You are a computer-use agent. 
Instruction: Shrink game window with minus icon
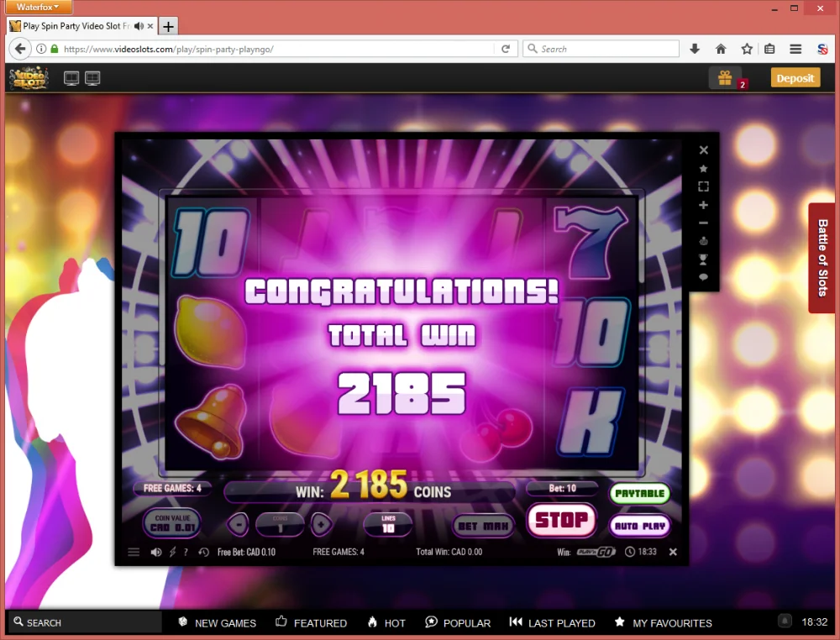[704, 223]
